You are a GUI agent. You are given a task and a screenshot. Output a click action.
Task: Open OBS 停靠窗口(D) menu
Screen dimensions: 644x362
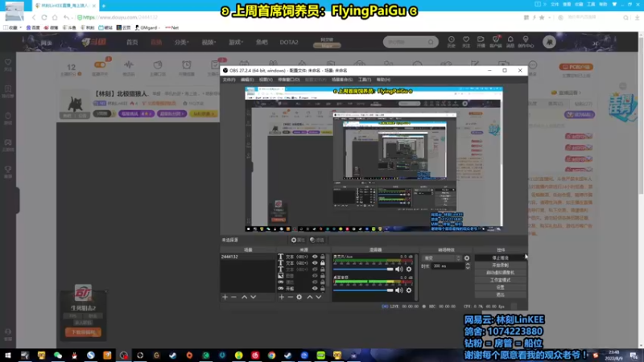point(289,80)
